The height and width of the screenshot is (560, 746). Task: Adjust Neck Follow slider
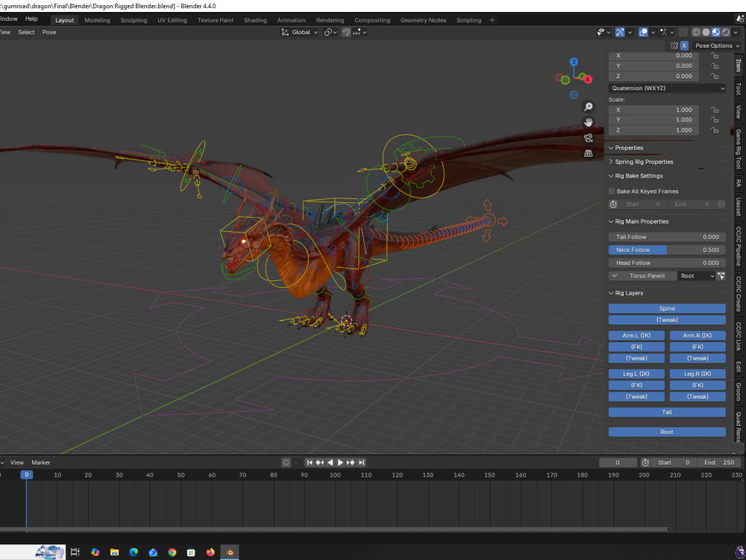click(667, 250)
